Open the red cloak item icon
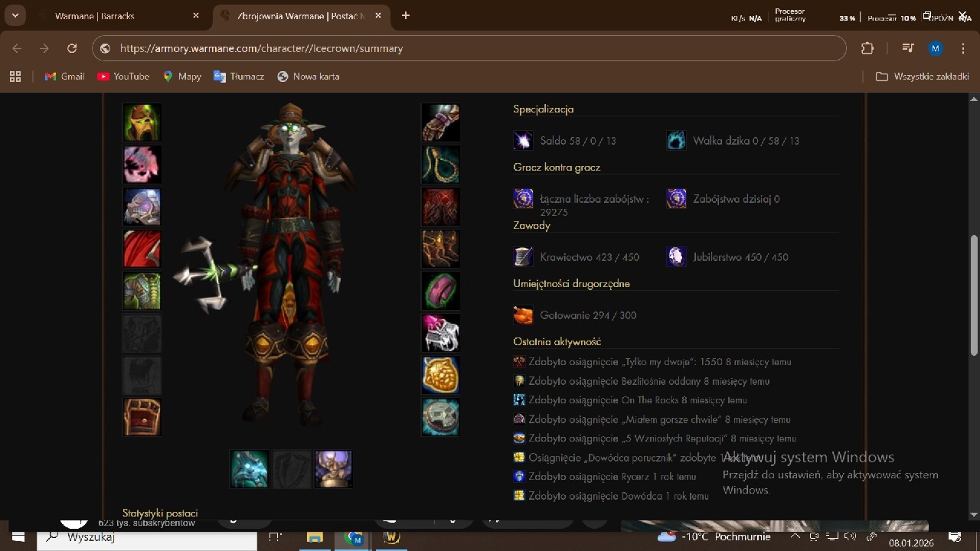Image resolution: width=980 pixels, height=551 pixels. pos(142,249)
